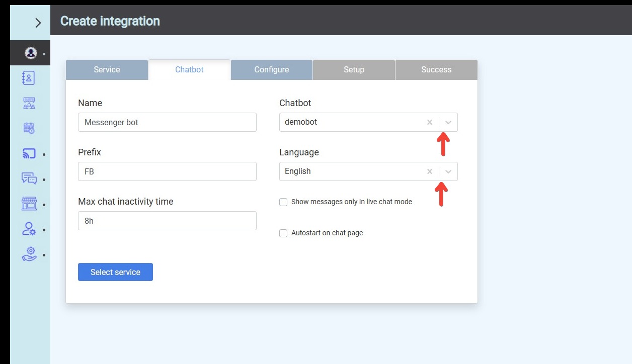Open the calendar schedule icon
This screenshot has width=632, height=364.
click(x=29, y=128)
